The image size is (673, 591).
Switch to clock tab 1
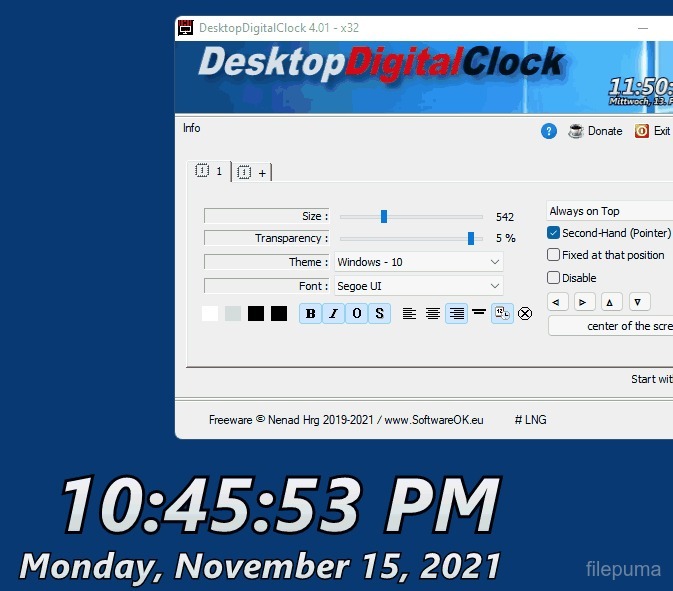point(209,171)
